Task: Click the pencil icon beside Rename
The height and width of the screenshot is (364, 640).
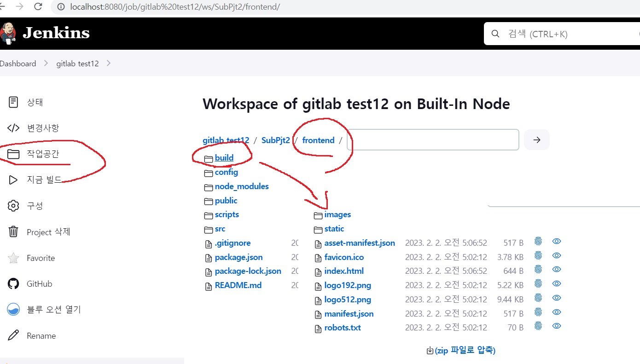Action: 14,335
